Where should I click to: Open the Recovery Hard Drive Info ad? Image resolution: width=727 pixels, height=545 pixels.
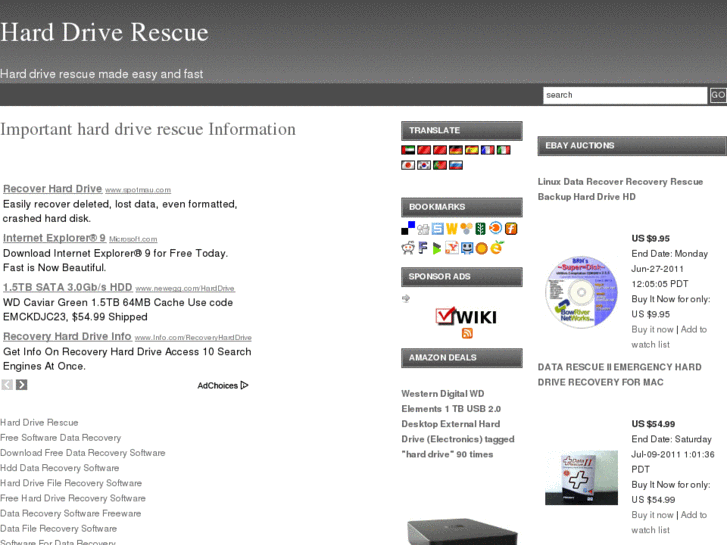(x=67, y=336)
